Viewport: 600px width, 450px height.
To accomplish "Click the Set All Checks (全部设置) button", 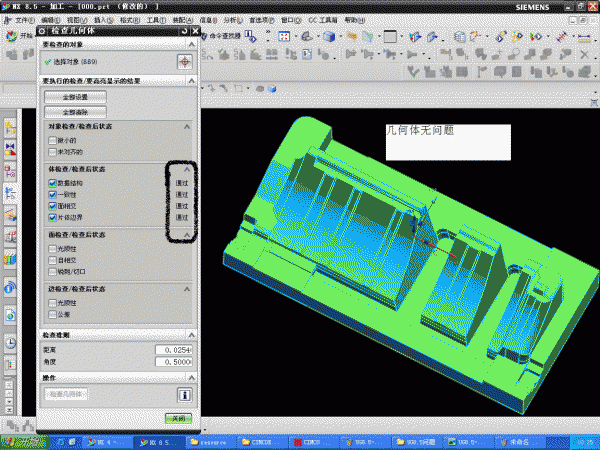I will (x=76, y=97).
